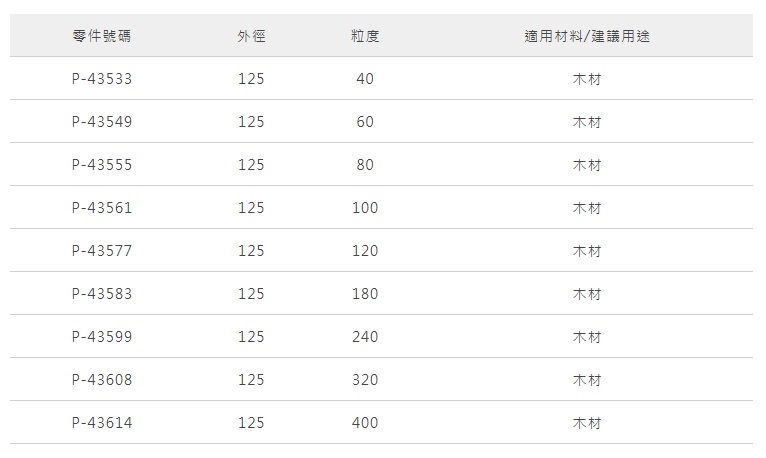Select the grit value 400 cell

[x=365, y=423]
